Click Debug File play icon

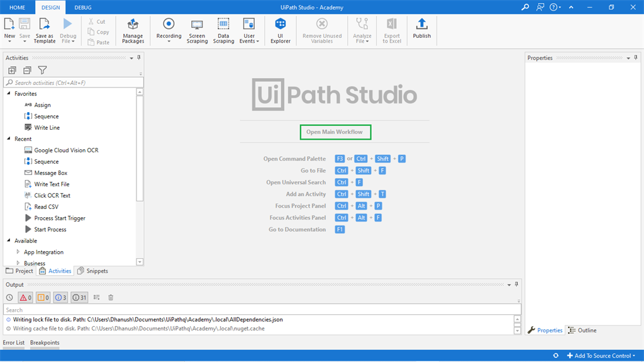[x=68, y=24]
